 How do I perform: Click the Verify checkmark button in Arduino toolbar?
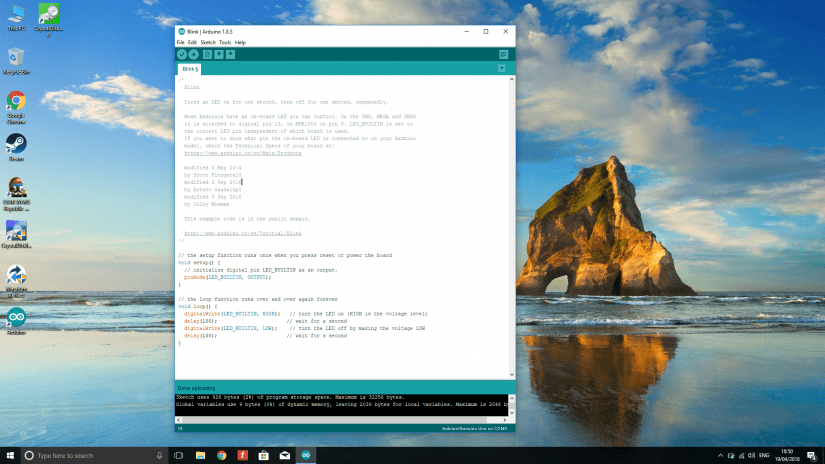point(182,54)
